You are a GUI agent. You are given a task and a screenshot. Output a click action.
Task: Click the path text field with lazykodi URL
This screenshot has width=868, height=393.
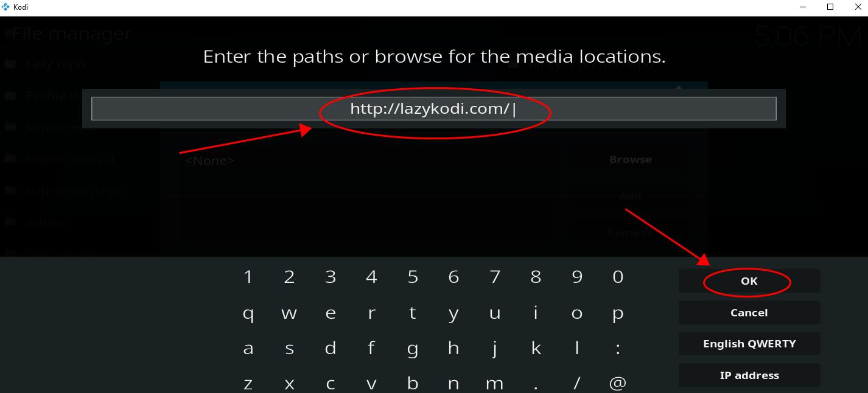point(433,109)
